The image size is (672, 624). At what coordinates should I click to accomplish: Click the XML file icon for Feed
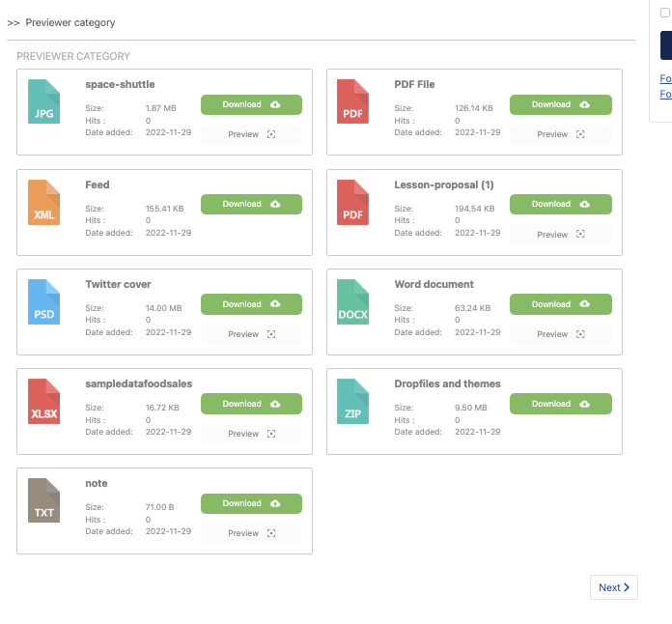tap(44, 202)
